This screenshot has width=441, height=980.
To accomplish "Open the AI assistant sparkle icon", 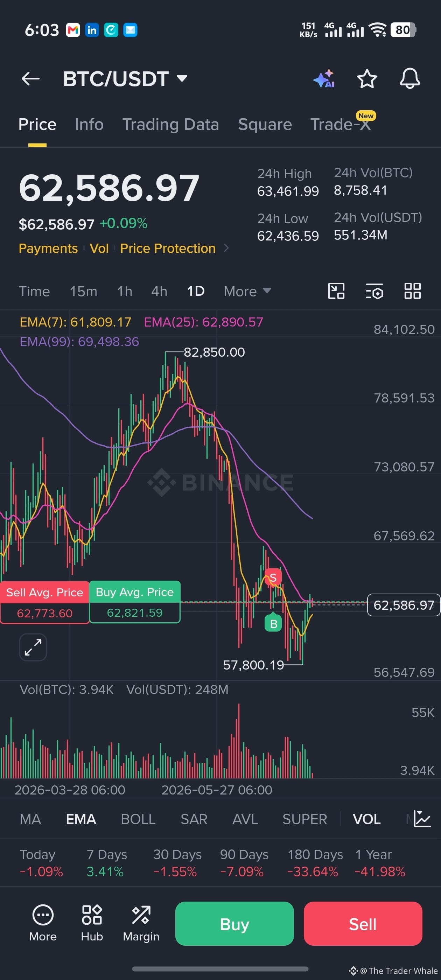I will pos(324,79).
